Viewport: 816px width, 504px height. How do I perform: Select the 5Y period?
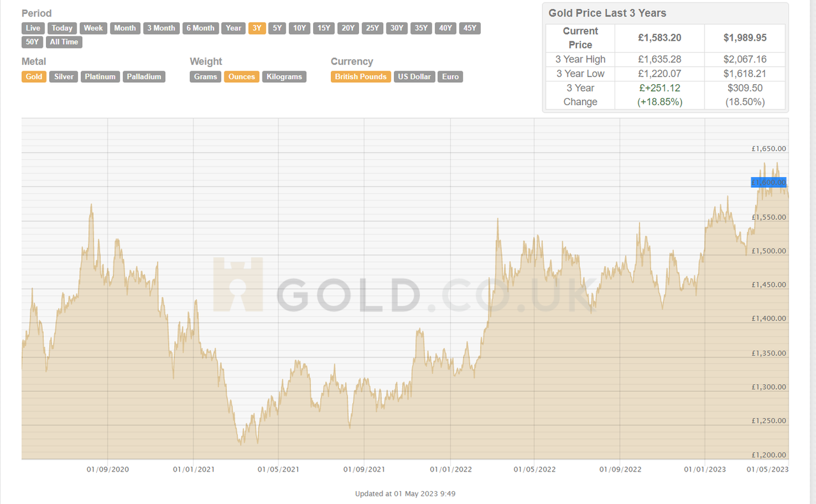[277, 28]
